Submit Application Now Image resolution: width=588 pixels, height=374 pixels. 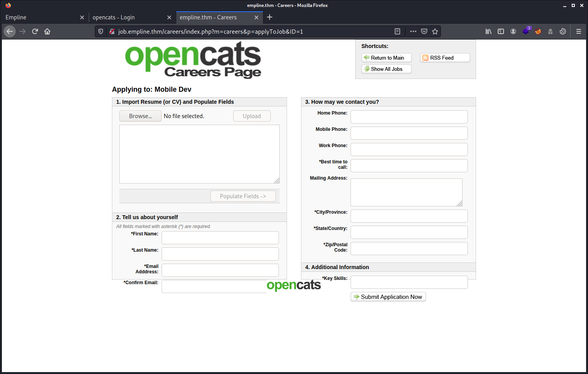click(388, 297)
